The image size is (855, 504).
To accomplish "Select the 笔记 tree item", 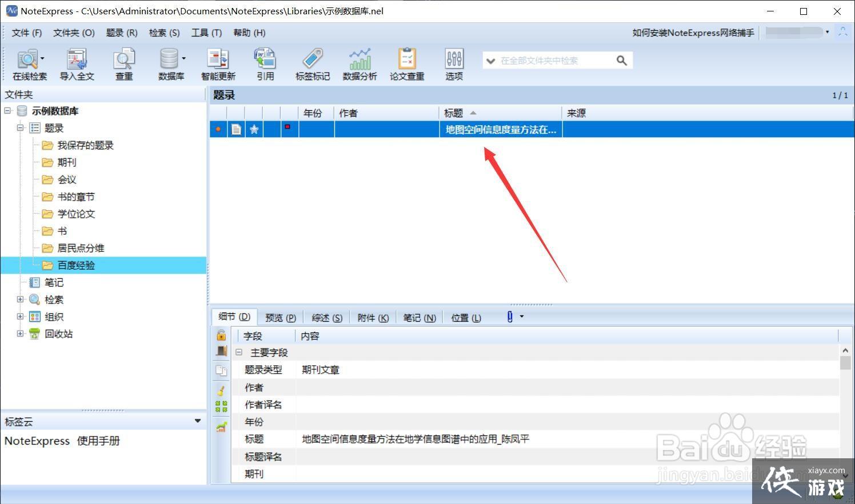I will click(x=54, y=282).
